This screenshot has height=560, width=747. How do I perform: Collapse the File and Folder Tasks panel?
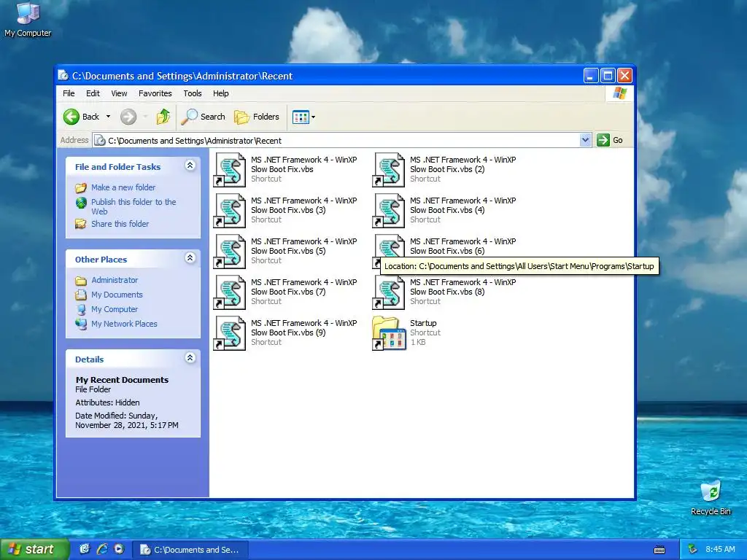(190, 166)
